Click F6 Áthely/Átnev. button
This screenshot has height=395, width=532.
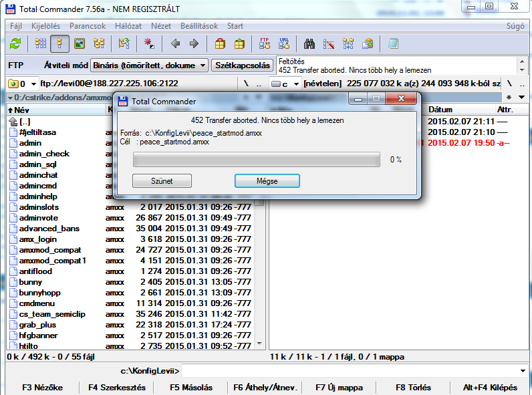[x=265, y=388]
